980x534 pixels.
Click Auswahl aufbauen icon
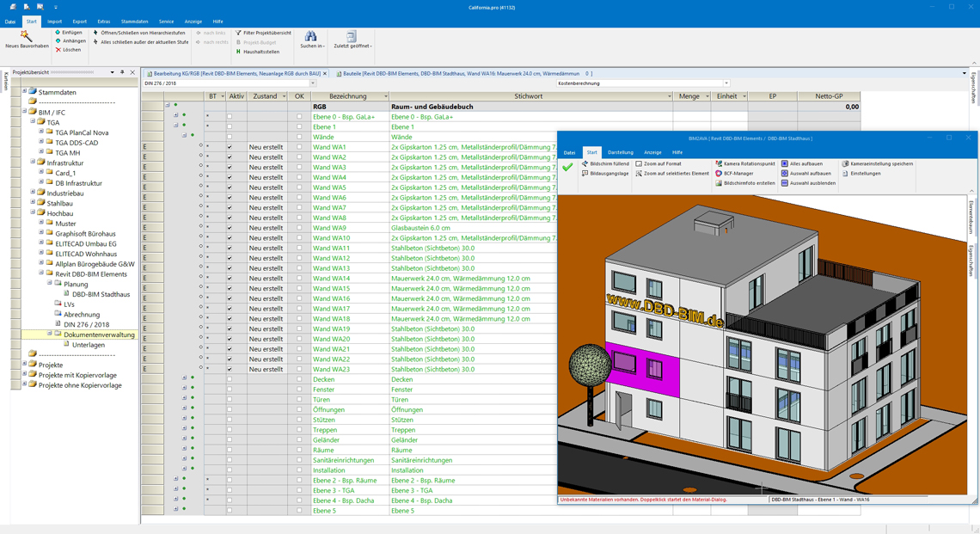(784, 174)
